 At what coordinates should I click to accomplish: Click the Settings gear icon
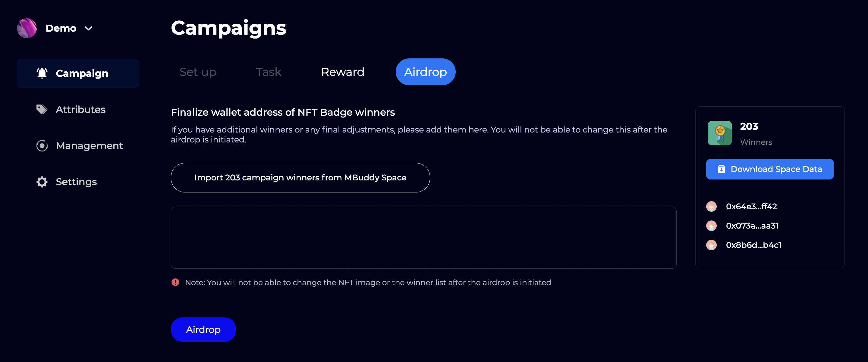pos(42,182)
